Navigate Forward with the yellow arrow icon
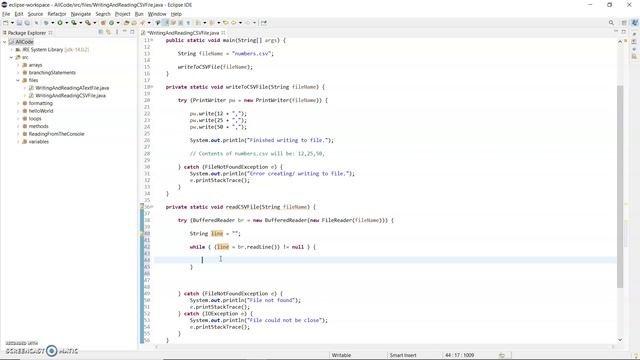Screen dimensions: 640x360 click(248, 23)
